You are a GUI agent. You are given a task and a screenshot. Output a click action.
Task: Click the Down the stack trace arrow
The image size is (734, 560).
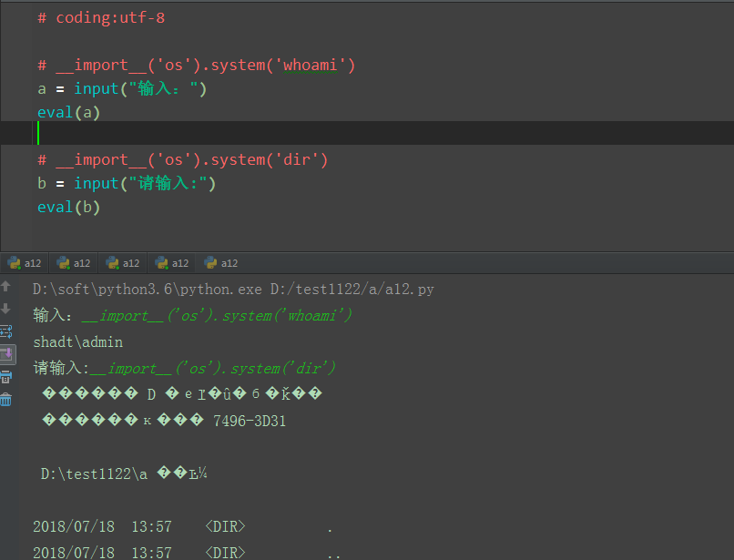[6, 308]
